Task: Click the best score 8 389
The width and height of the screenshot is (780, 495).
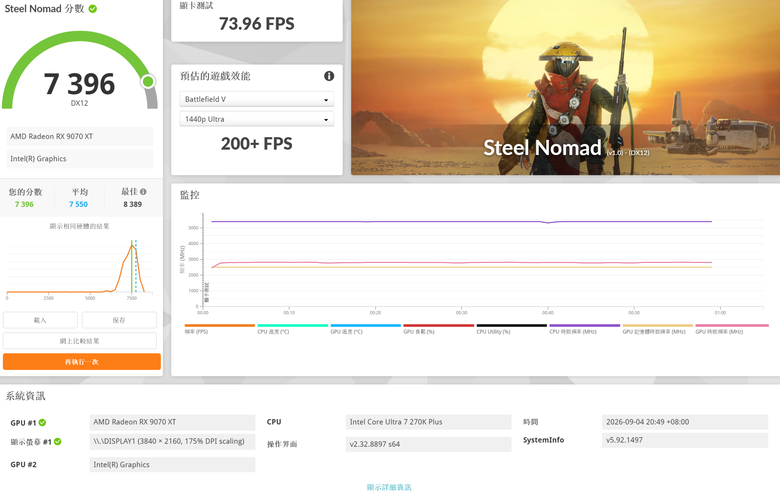Action: tap(132, 204)
